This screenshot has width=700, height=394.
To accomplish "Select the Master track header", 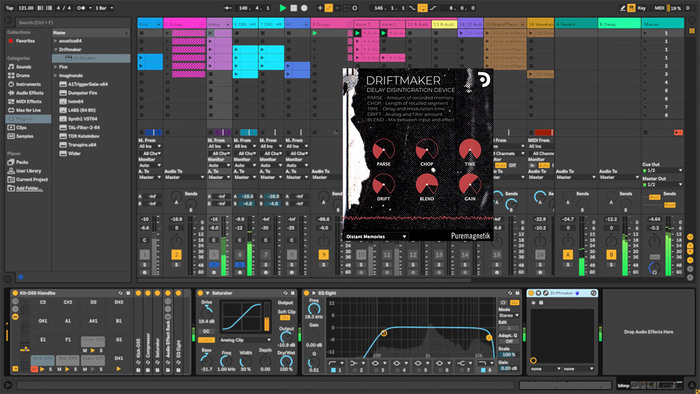I will click(x=662, y=24).
